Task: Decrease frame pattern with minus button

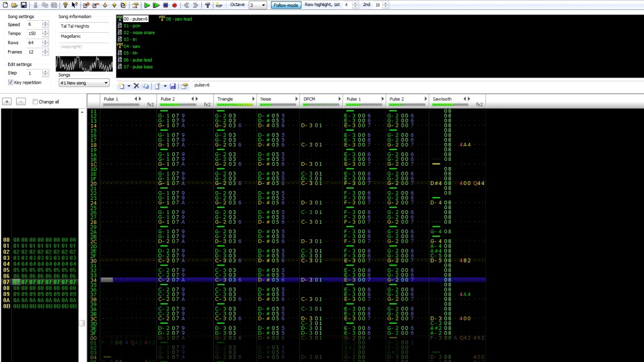Action: tap(21, 102)
